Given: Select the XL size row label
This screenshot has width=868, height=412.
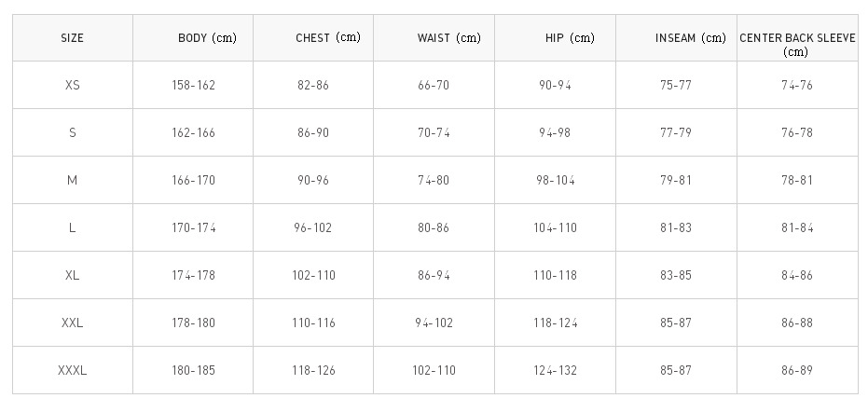Looking at the screenshot, I should click(x=73, y=276).
